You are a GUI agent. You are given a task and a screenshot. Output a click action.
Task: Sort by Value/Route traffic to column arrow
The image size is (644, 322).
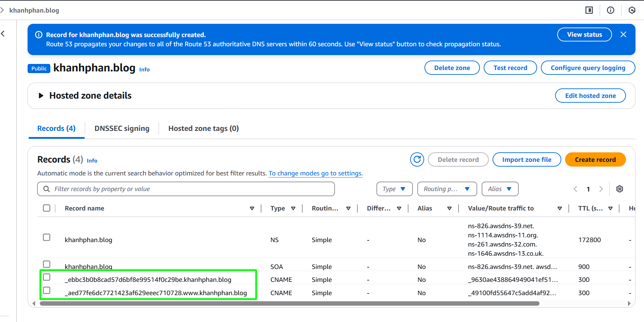560,208
